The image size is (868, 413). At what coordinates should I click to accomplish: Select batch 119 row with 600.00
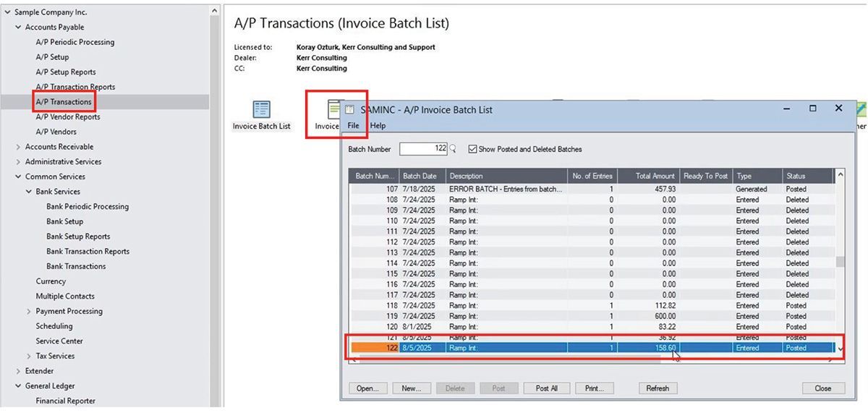tap(592, 316)
